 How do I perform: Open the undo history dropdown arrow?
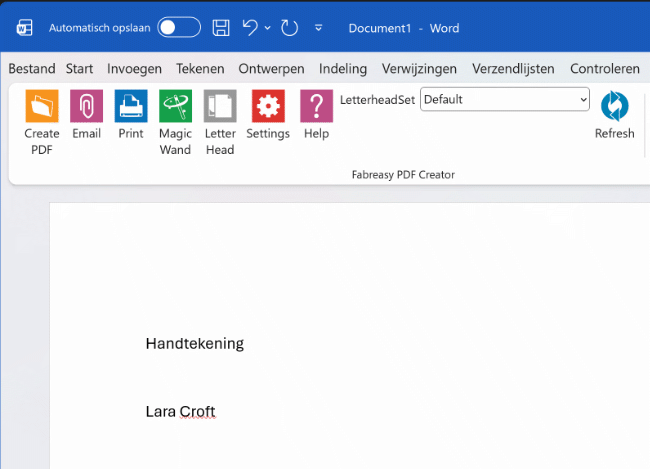tap(268, 28)
